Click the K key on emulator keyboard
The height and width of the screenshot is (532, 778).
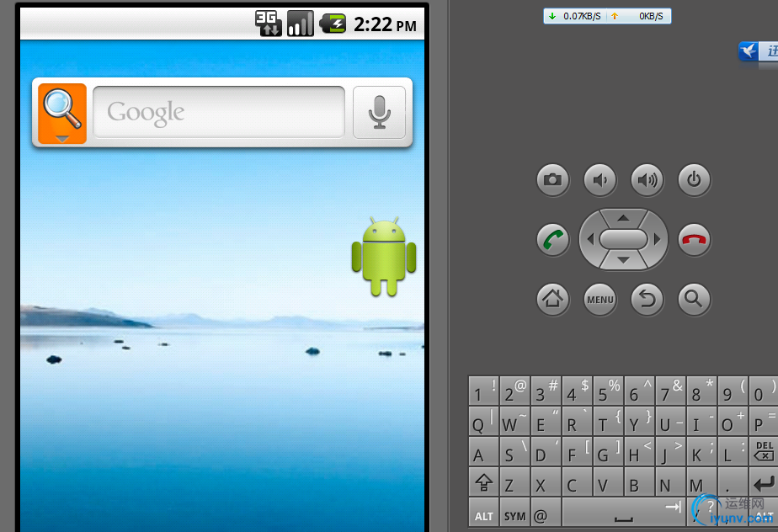tap(702, 451)
